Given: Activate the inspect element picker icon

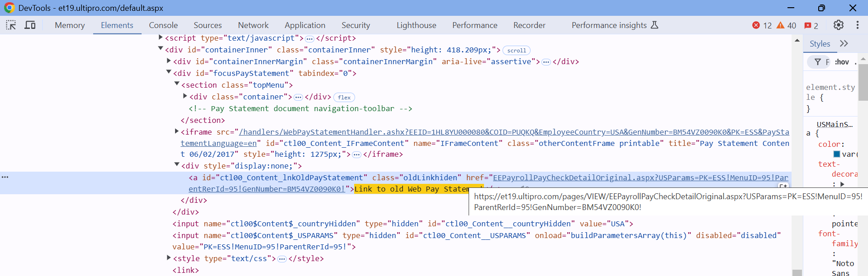Looking at the screenshot, I should point(11,25).
